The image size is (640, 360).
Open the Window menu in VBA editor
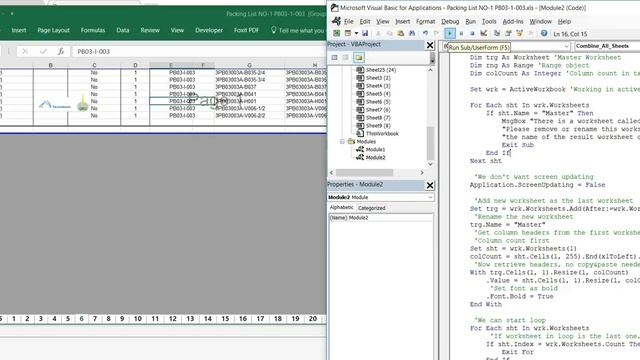[540, 22]
